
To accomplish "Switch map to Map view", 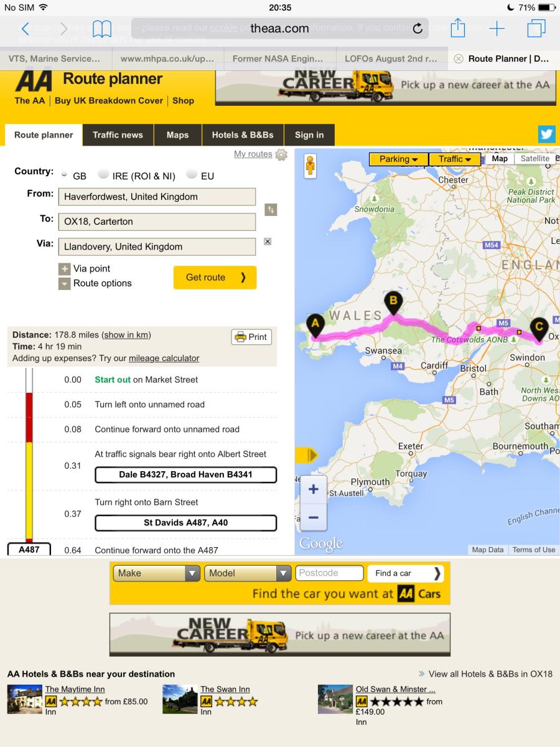I will 500,159.
